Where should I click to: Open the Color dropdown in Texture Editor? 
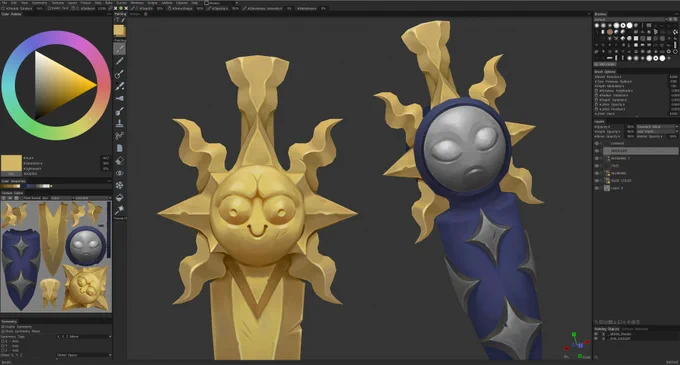(x=62, y=198)
